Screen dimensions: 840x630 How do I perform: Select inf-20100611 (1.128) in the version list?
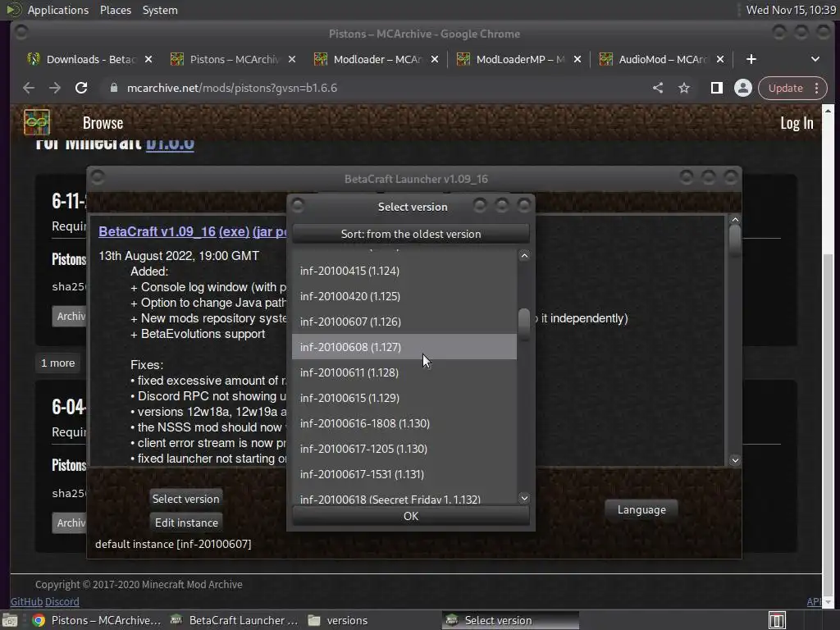point(404,372)
